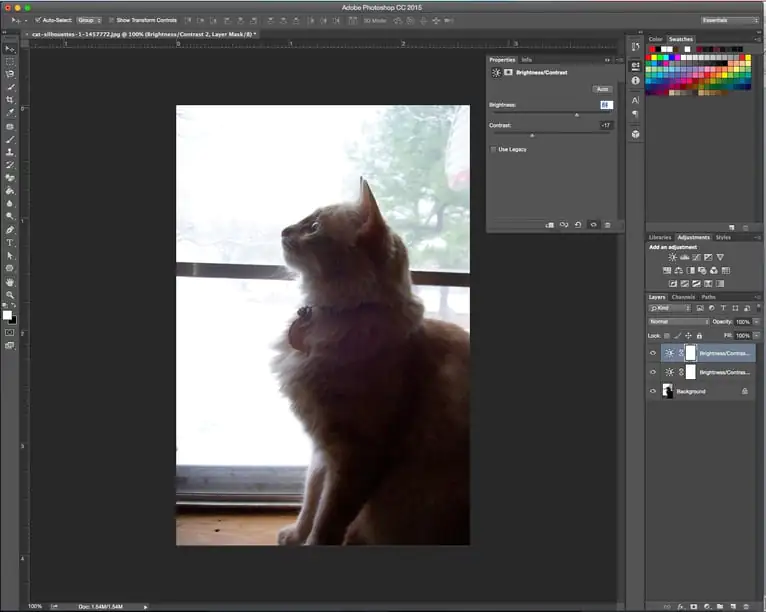Toggle Auto-Select checkbox in options bar
766x612 pixels.
38,20
